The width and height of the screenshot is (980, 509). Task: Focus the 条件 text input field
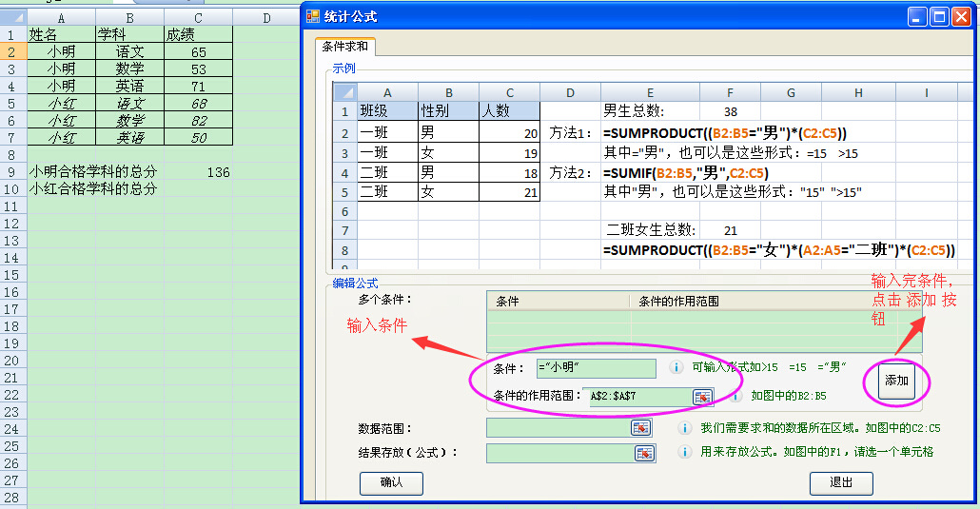point(597,368)
